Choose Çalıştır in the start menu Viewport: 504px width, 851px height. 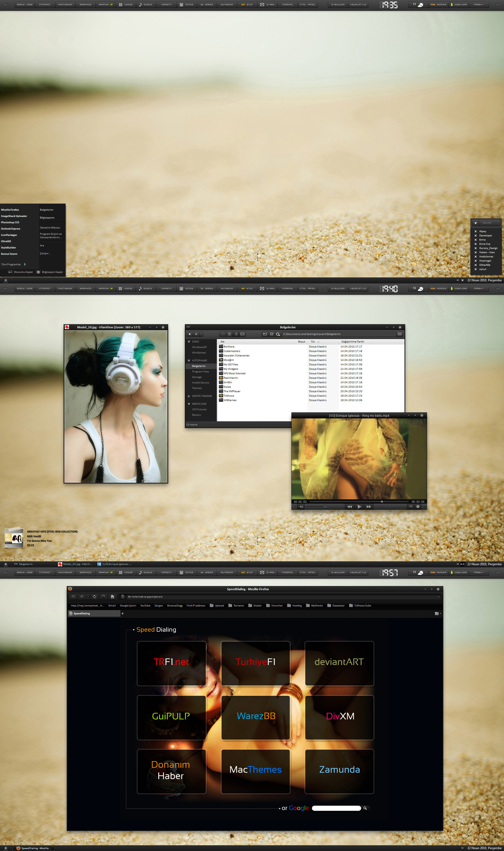[x=45, y=253]
